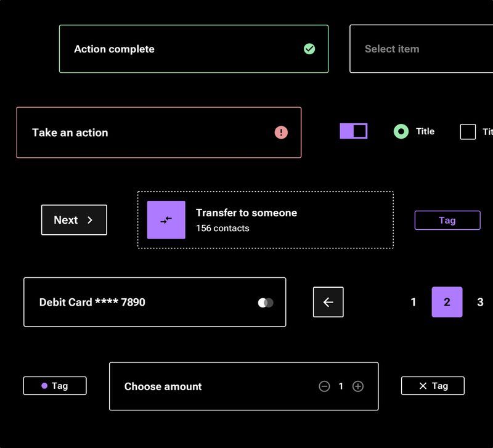Click the plus icon in Choose amount
This screenshot has height=448, width=493.
(x=358, y=386)
